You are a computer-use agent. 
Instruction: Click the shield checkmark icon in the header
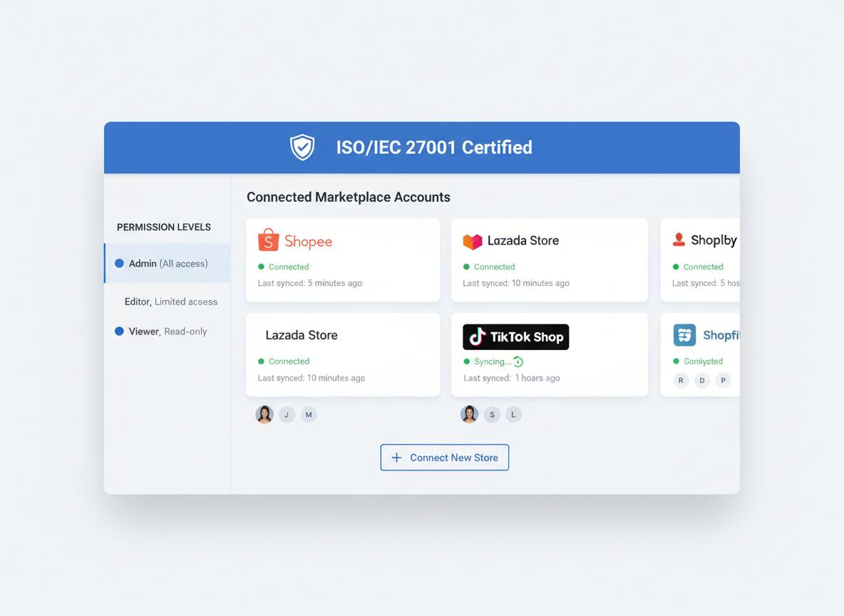coord(302,147)
